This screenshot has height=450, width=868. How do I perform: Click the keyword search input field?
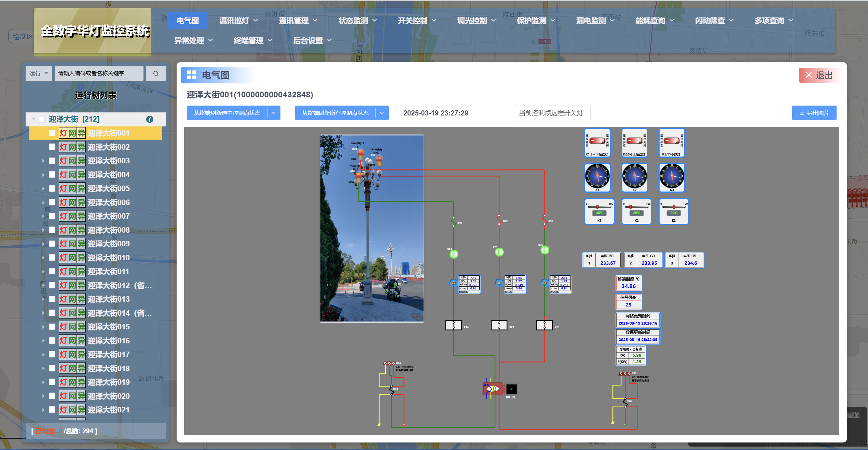tap(99, 73)
